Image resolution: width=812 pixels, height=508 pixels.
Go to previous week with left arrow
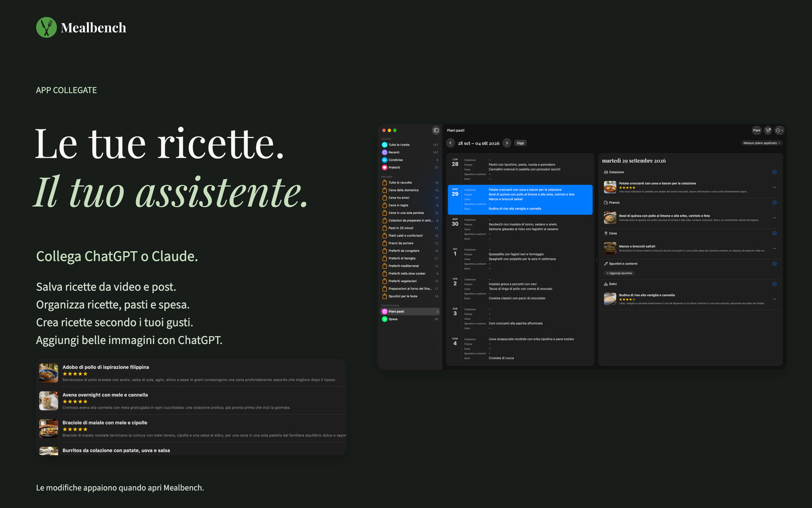coord(450,143)
